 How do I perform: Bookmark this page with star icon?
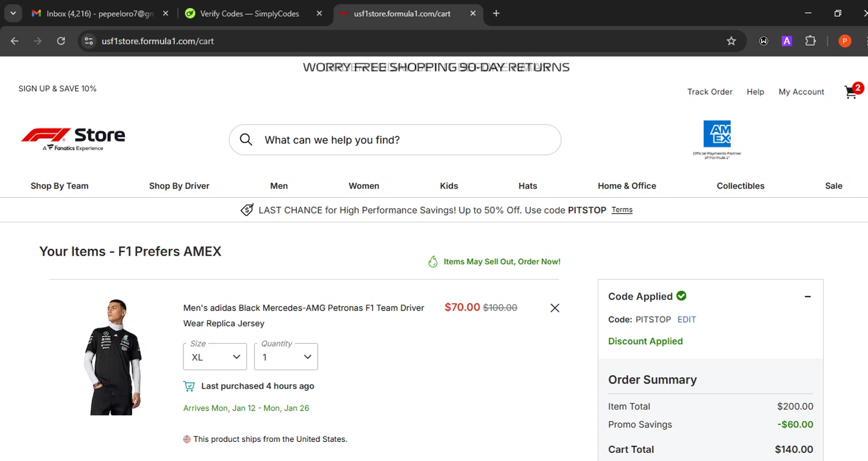point(731,41)
